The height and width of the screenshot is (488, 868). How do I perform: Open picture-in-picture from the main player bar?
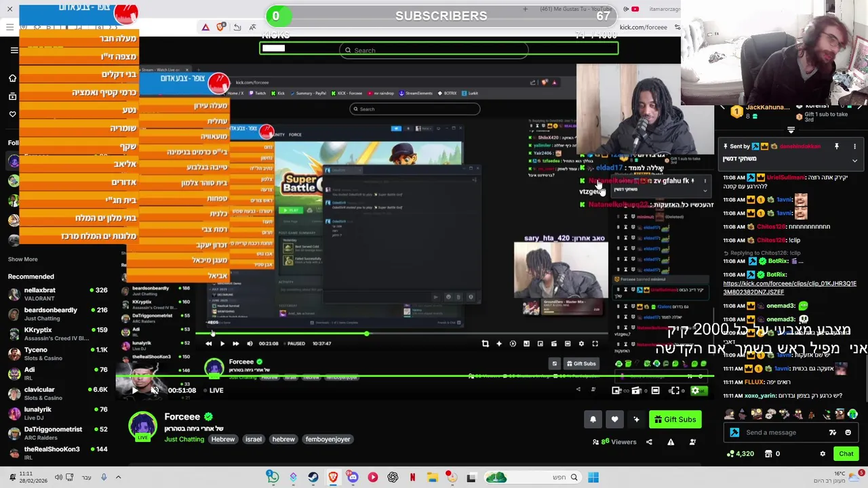[616, 390]
